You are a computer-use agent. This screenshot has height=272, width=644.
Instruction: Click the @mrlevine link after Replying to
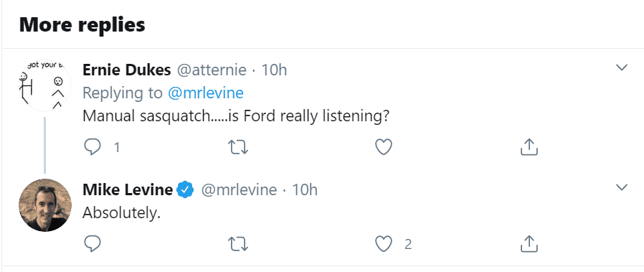pos(205,93)
